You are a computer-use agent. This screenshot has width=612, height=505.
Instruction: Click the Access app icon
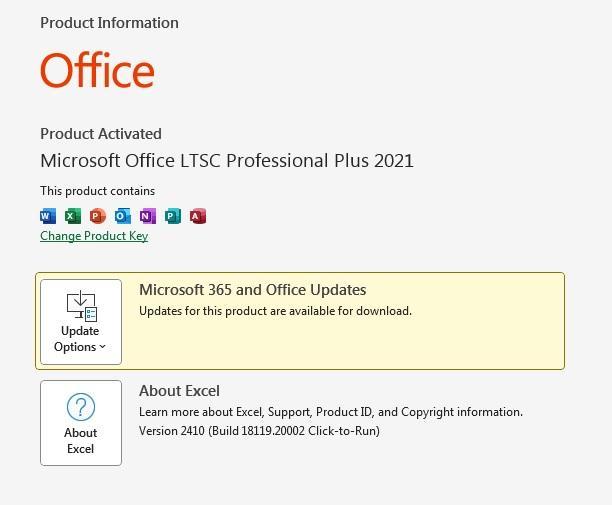point(197,216)
